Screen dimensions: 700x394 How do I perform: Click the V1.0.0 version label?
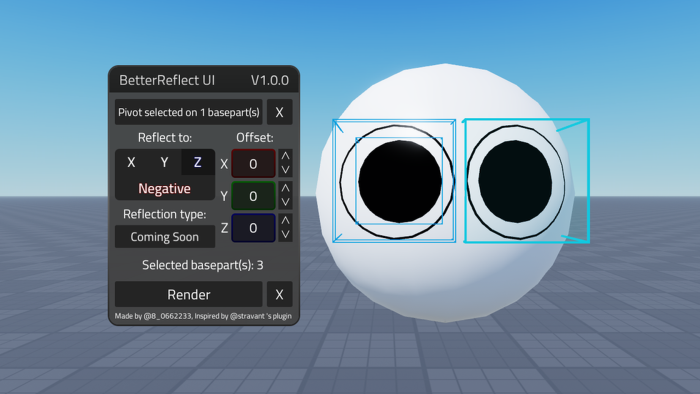pyautogui.click(x=270, y=80)
